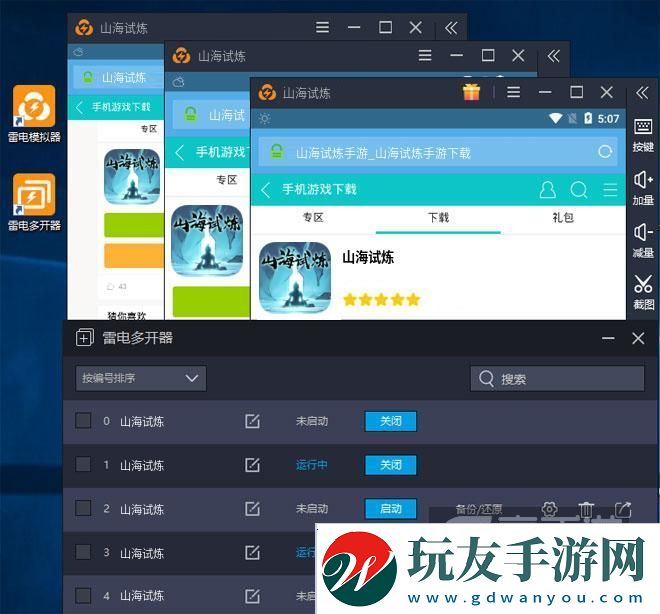Click the five-star rating under 山海试炼
This screenshot has height=614, width=660.
(x=381, y=300)
